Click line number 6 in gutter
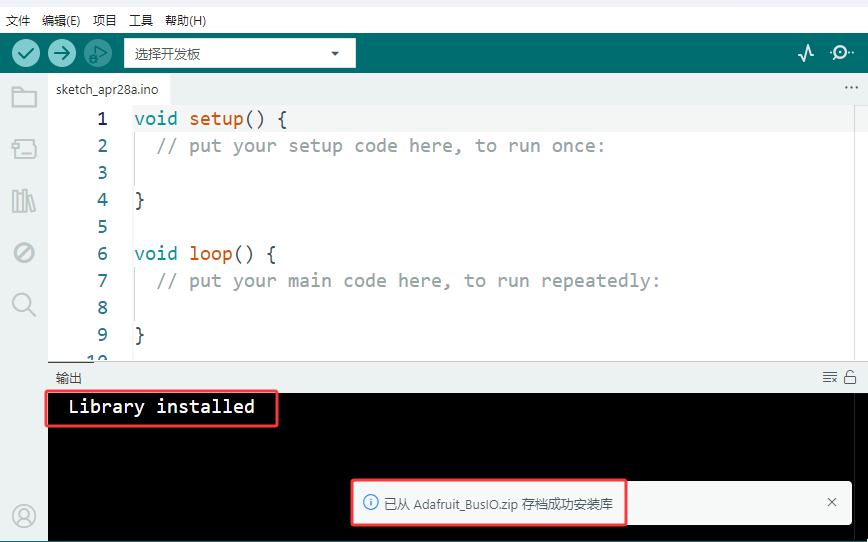The image size is (868, 542). pos(102,254)
